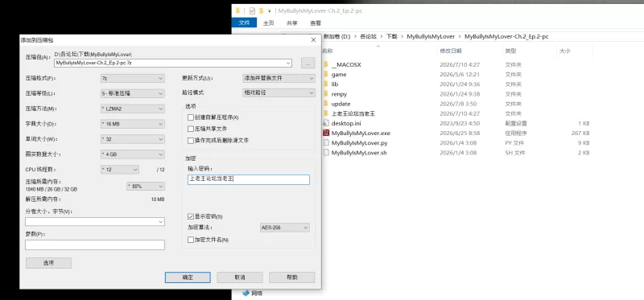The height and width of the screenshot is (300, 644).
Task: Click the 确定 button
Action: click(x=188, y=277)
